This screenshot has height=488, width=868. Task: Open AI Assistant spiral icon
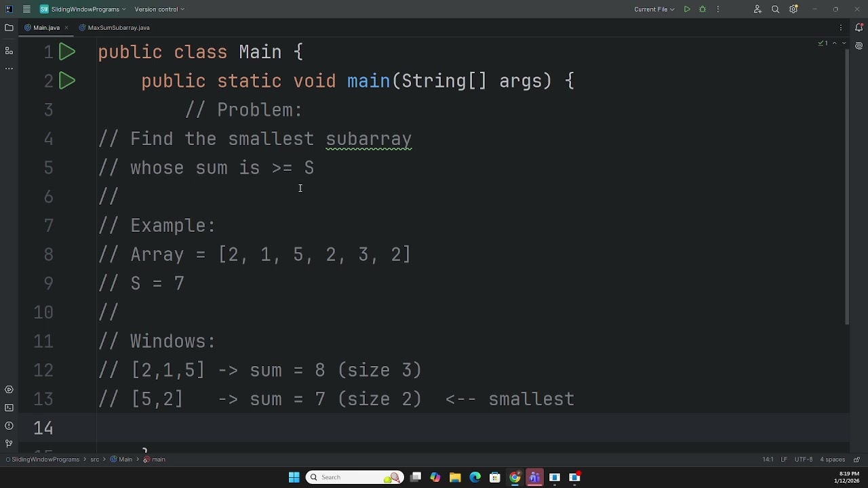coord(859,45)
